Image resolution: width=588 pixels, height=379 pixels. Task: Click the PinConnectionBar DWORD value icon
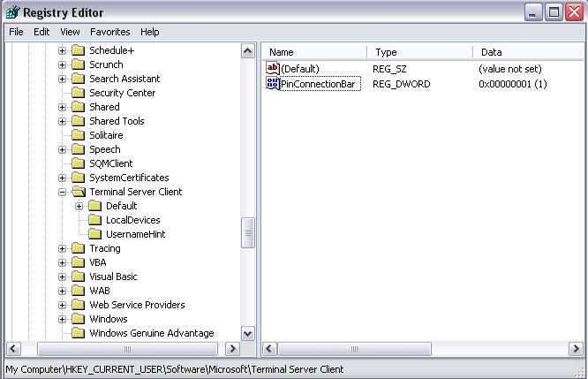tap(273, 83)
